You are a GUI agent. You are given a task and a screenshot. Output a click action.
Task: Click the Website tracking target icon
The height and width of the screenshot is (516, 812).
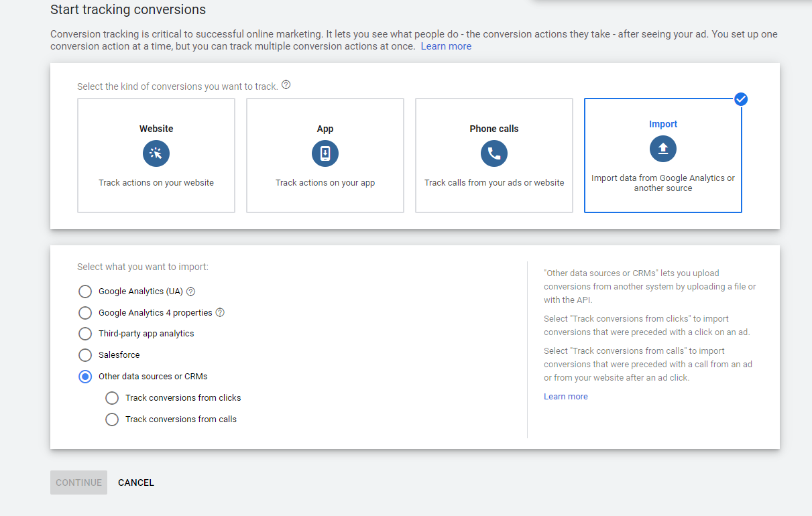click(156, 153)
